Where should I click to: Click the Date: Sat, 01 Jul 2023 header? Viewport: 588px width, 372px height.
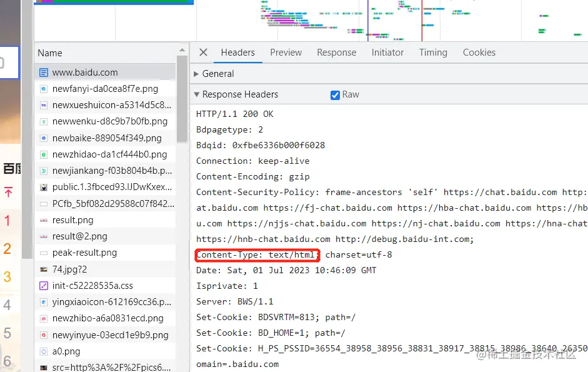click(x=286, y=271)
